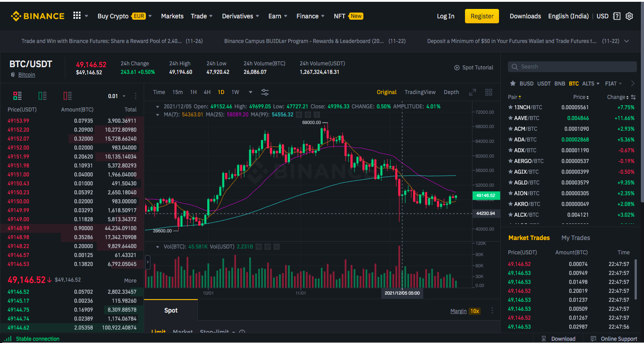Click the Spot Tutorial play icon
Viewport: 644px width, 343px height.
point(457,68)
